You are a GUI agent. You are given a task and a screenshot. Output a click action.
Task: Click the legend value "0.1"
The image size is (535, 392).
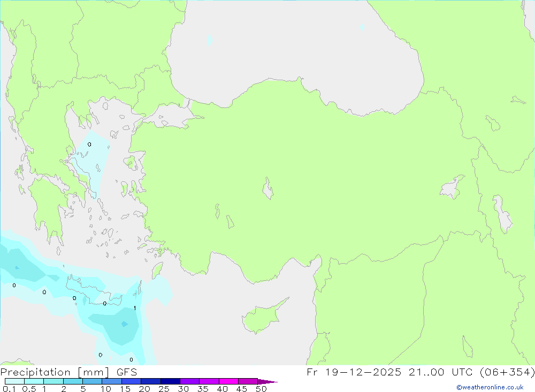pyautogui.click(x=9, y=389)
